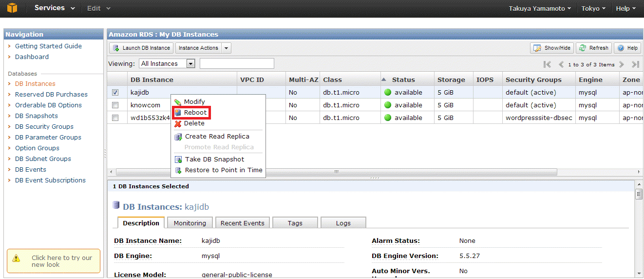Click the horizontal table scrollbar

336,172
